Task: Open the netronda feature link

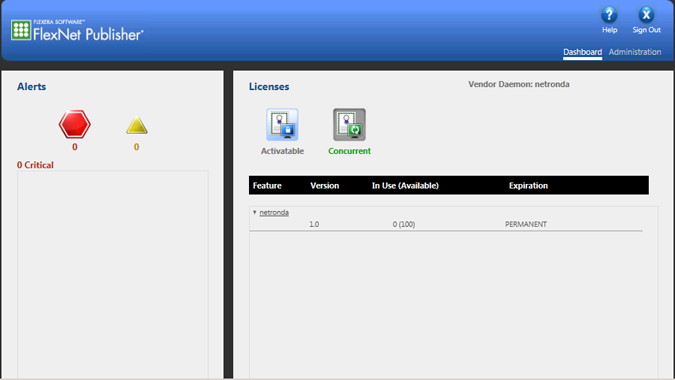Action: click(x=274, y=213)
